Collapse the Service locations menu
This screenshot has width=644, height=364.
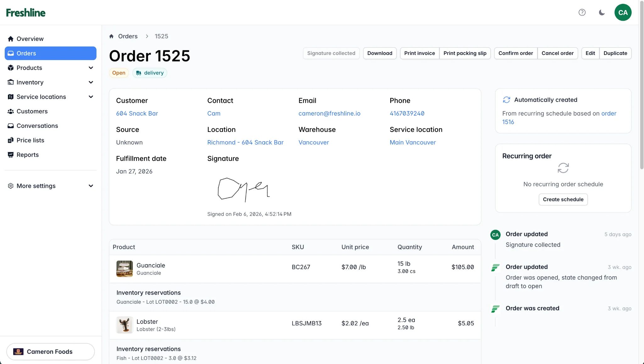41,97
